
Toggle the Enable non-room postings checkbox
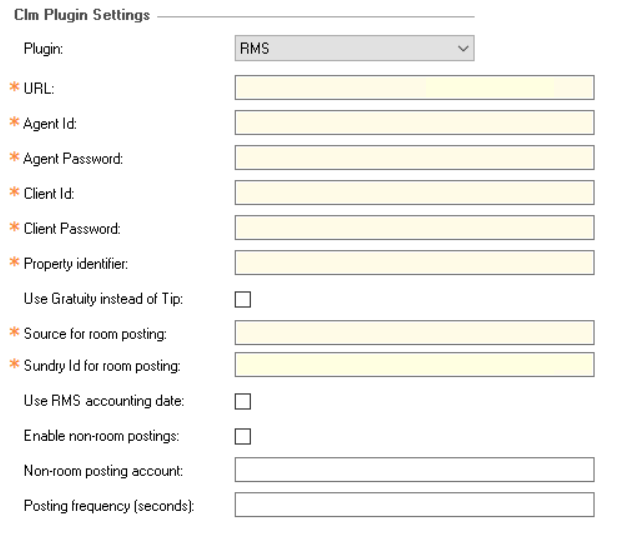tap(243, 436)
